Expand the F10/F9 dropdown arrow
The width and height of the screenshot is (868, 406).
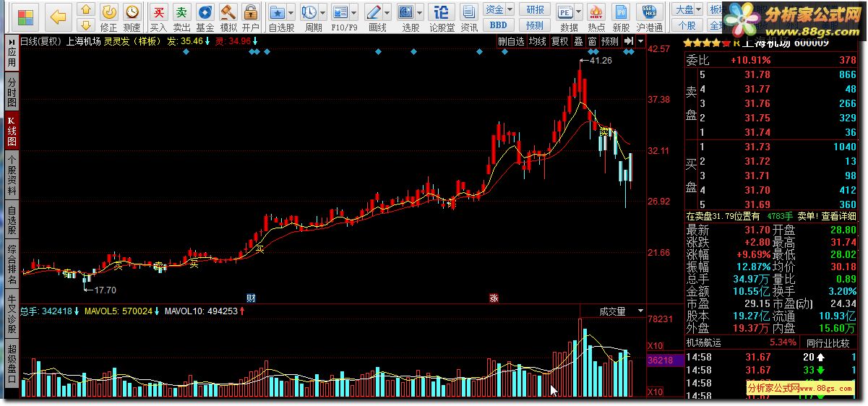click(x=354, y=13)
